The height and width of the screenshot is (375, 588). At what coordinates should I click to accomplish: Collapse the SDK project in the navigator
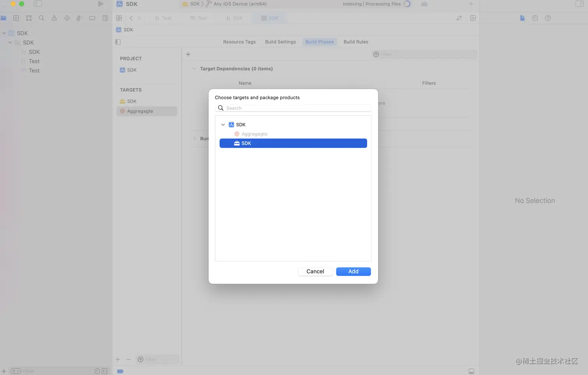point(4,33)
